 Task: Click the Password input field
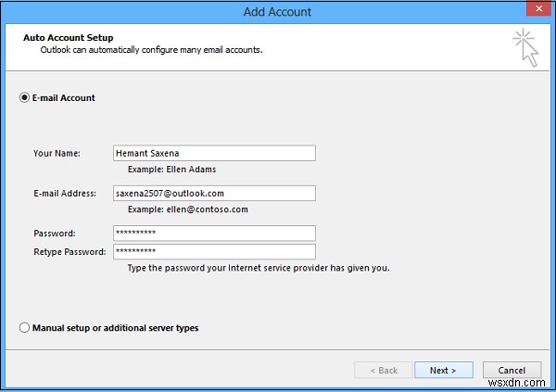tap(213, 233)
